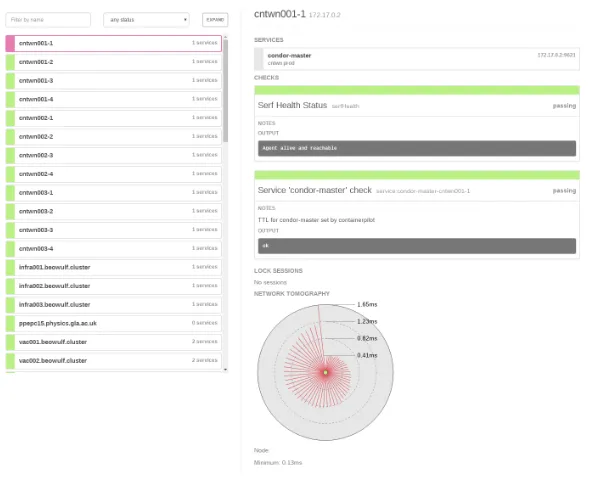Click the '0 services' count for ppepc15

tap(205, 323)
